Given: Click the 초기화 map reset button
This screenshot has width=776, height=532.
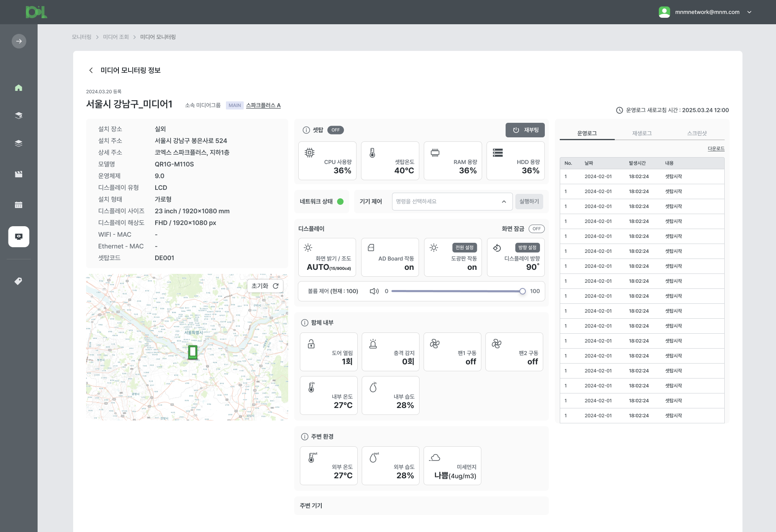Looking at the screenshot, I should [x=265, y=286].
